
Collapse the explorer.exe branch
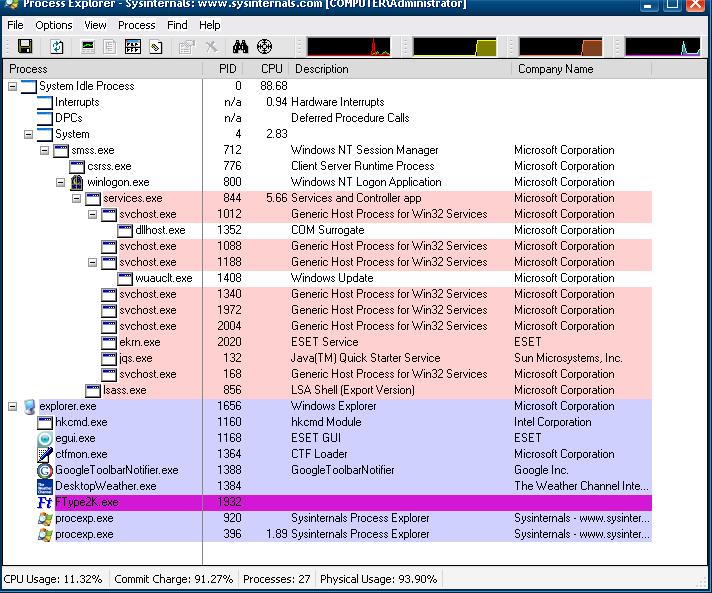tap(13, 406)
